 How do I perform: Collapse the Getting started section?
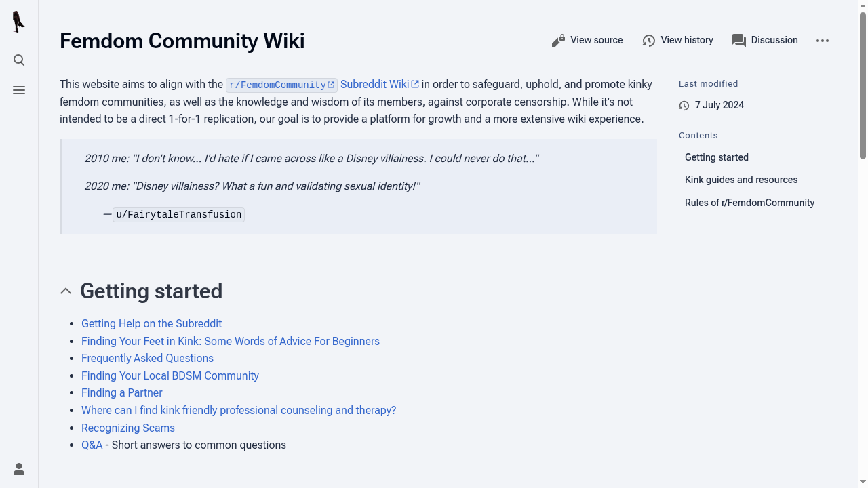[x=66, y=291]
